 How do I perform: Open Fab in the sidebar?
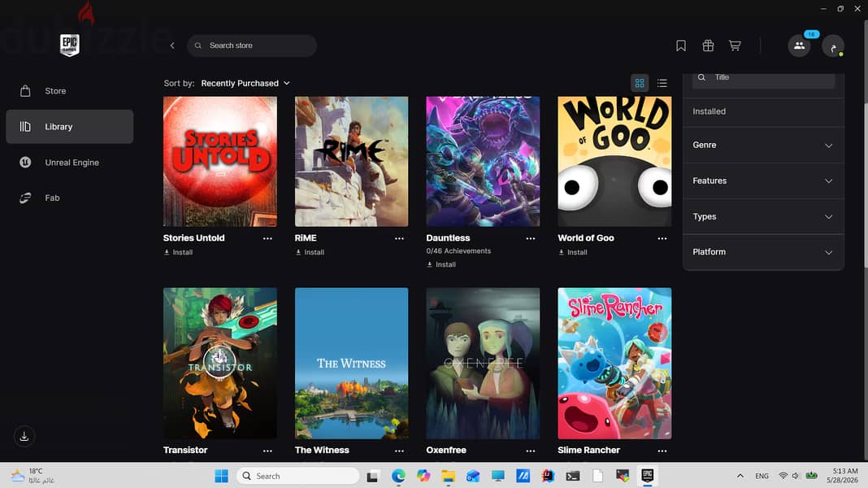[x=70, y=198]
